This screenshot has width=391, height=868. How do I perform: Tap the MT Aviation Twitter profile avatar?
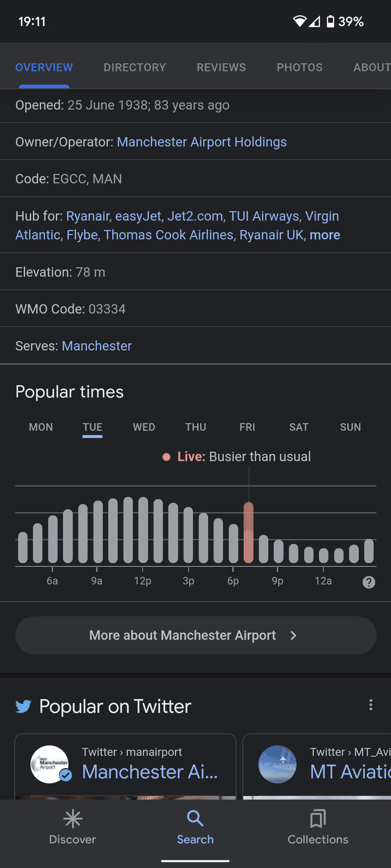[278, 764]
